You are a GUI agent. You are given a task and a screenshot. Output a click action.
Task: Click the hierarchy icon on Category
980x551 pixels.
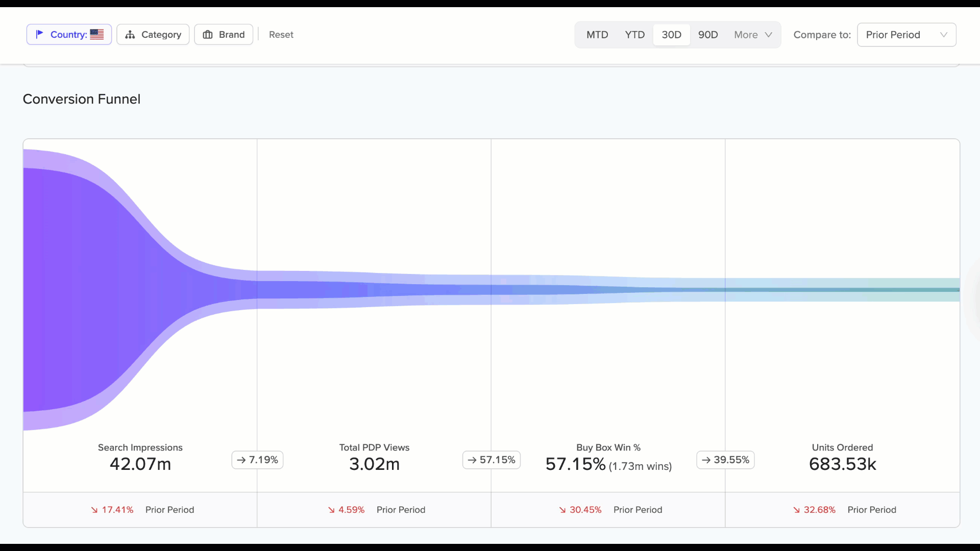click(130, 35)
